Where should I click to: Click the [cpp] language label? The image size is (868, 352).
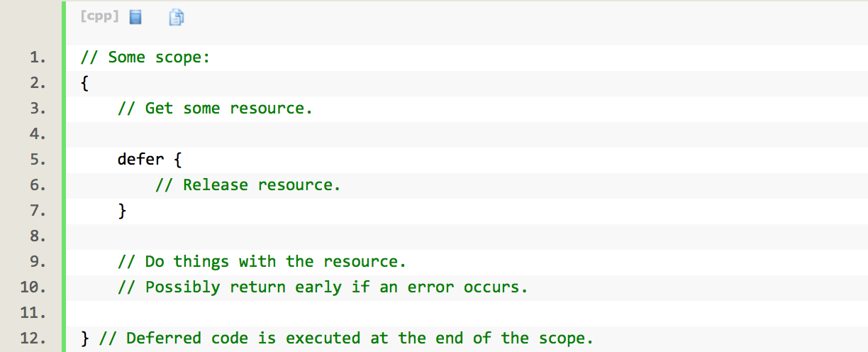(x=100, y=16)
